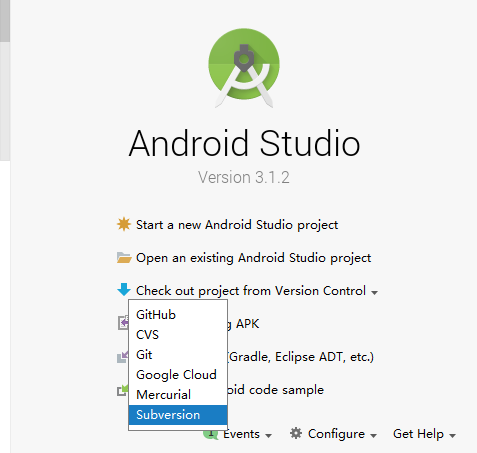
Task: Start a new Android Studio project
Action: [x=237, y=225]
